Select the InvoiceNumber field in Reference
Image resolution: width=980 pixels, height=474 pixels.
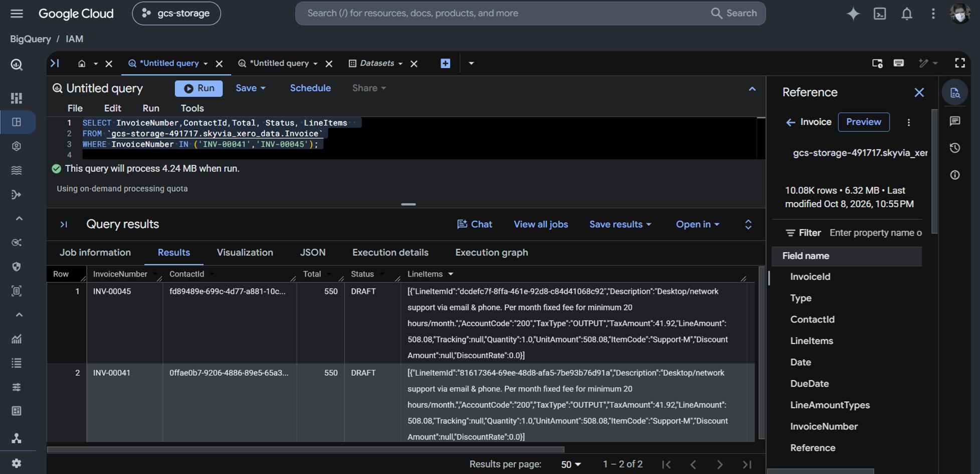click(824, 426)
